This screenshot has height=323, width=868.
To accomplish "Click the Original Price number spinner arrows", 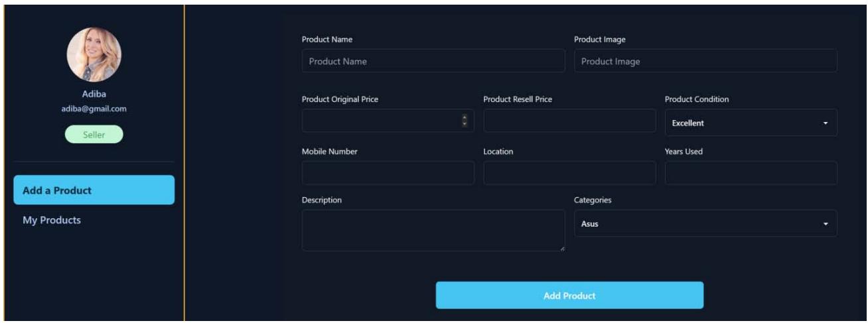I will (465, 121).
